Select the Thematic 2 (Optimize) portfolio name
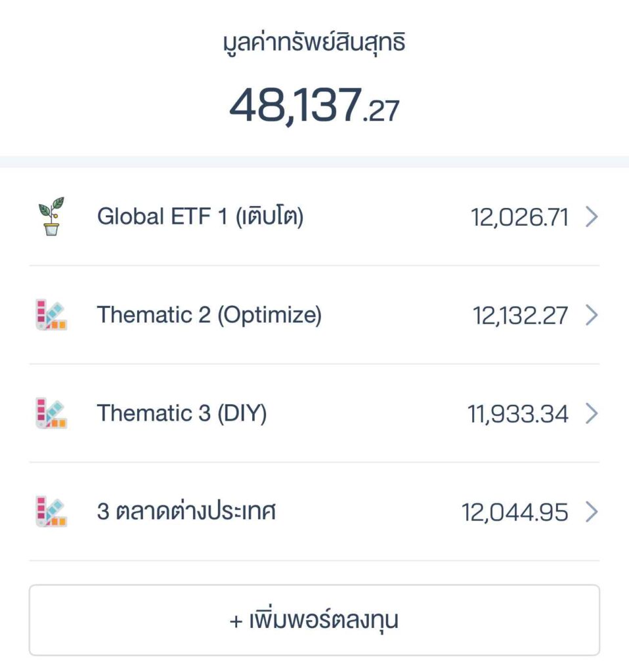Screen dimensions: 629x672 [x=209, y=315]
